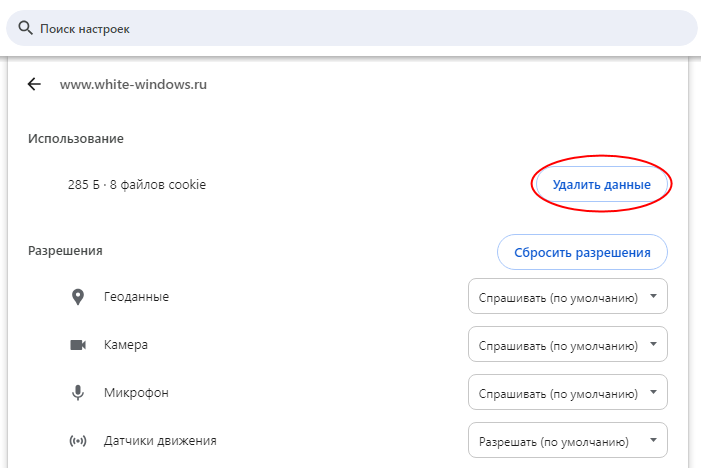This screenshot has width=701, height=468.
Task: Click the Микрофон label
Action: [x=136, y=393]
